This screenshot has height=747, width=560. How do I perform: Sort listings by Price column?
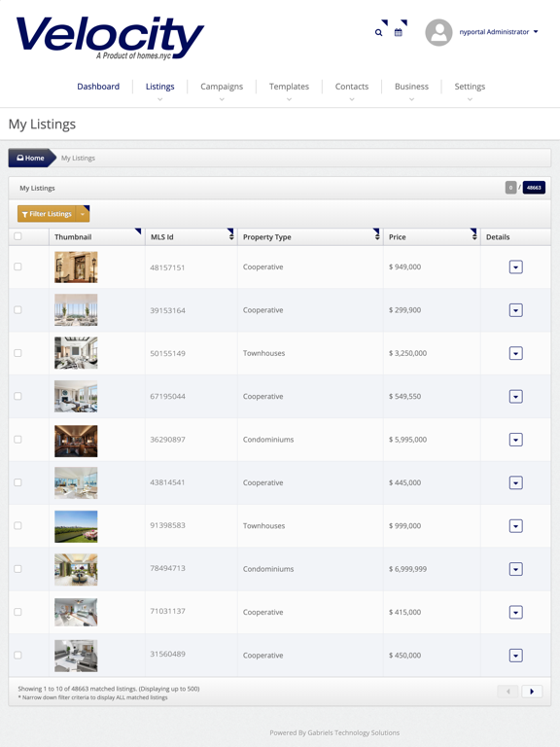(x=474, y=236)
